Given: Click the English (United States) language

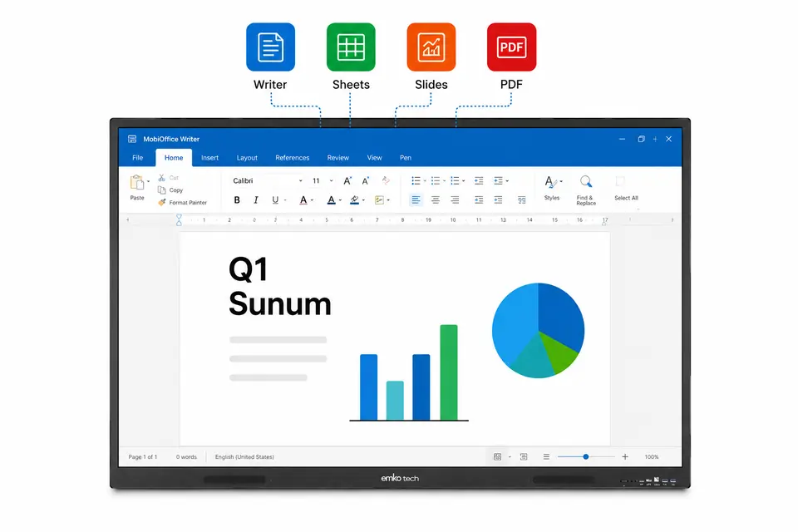Looking at the screenshot, I should tap(244, 457).
